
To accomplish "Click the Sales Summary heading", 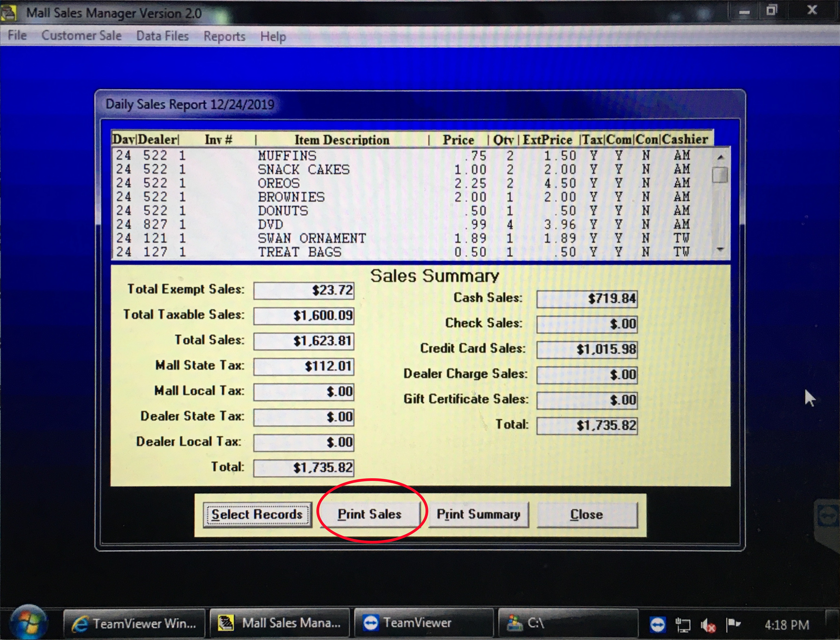I will (x=434, y=276).
